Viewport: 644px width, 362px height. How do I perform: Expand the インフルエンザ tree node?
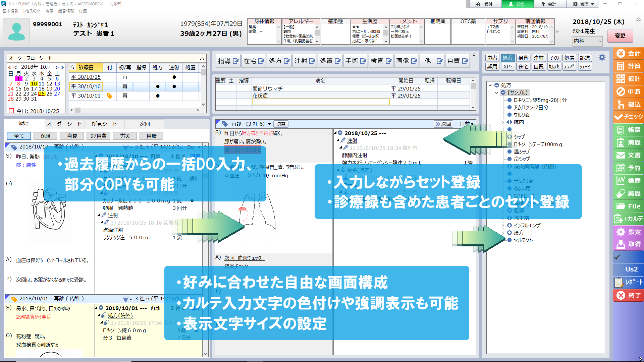pyautogui.click(x=503, y=226)
